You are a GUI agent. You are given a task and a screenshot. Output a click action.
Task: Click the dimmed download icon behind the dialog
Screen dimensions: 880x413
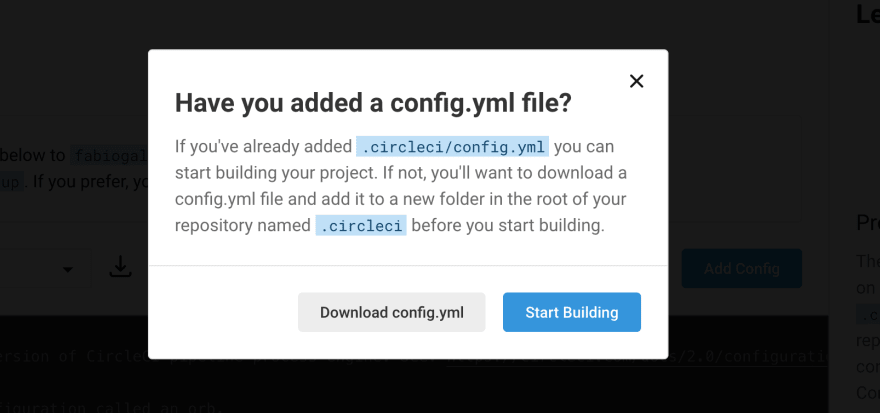(120, 267)
